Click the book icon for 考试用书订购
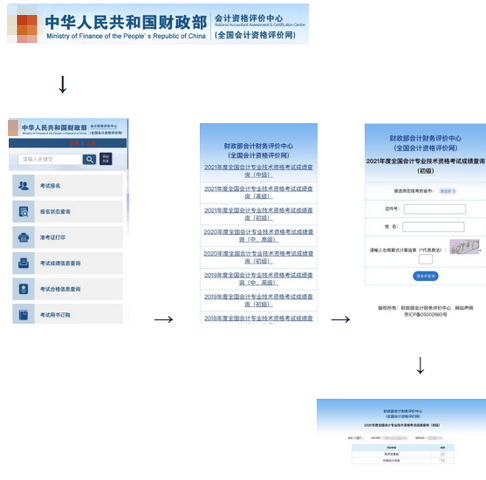 click(x=23, y=314)
